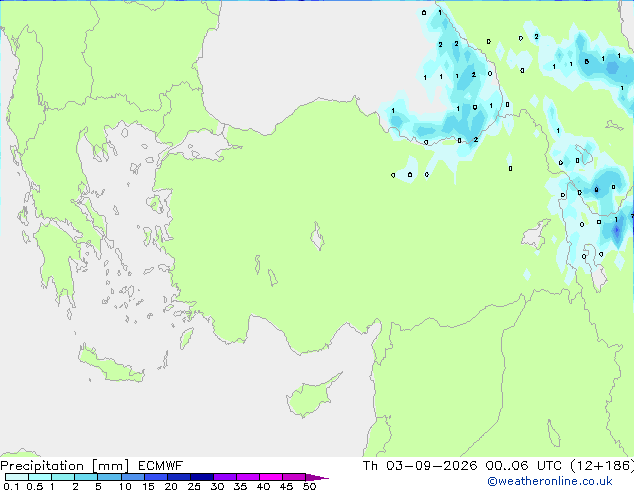Click the "0.5" legend scale label

[x=35, y=486]
